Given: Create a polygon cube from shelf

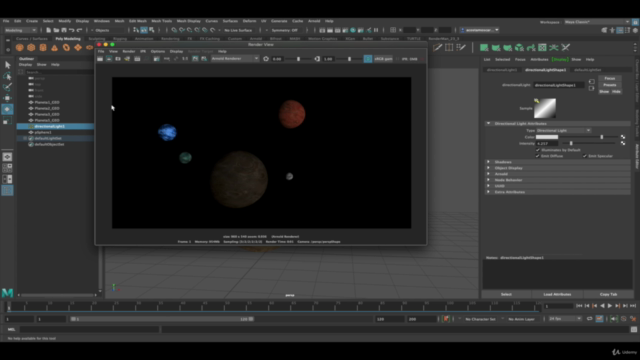Looking at the screenshot, I should (31, 48).
